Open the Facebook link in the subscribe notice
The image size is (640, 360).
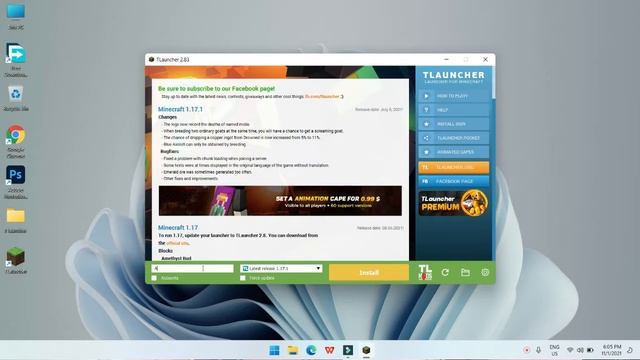[x=322, y=97]
